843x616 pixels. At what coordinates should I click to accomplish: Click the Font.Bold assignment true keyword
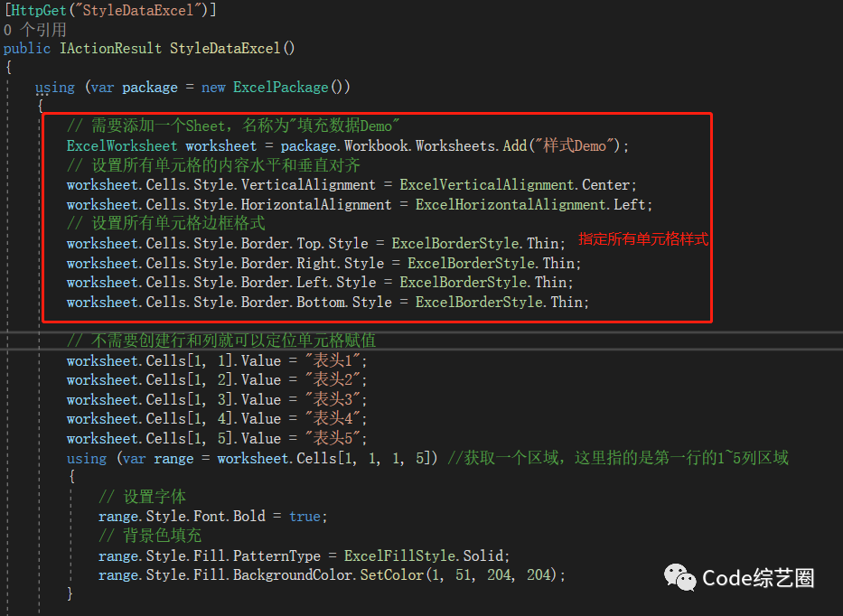[304, 516]
